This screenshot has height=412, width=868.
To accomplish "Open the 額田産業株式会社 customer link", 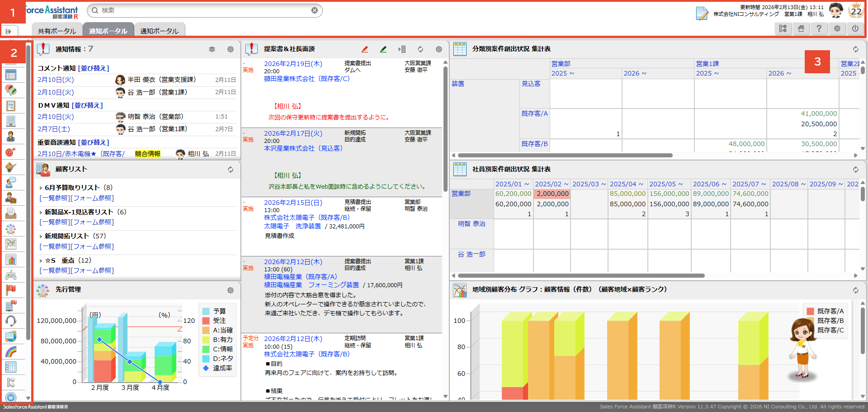I will [289, 79].
